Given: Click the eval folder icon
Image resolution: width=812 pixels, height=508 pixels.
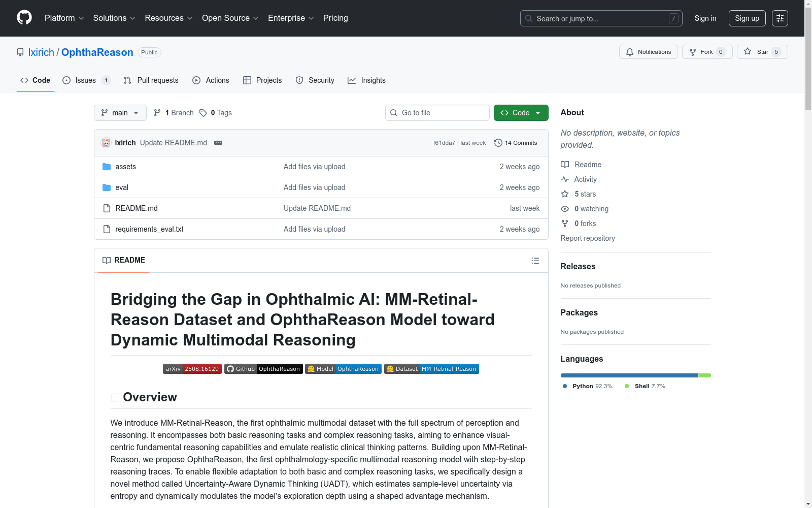Looking at the screenshot, I should tap(107, 187).
